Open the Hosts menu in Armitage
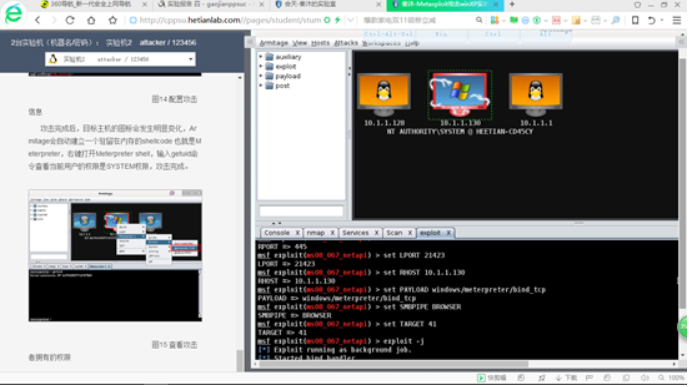 coord(320,43)
